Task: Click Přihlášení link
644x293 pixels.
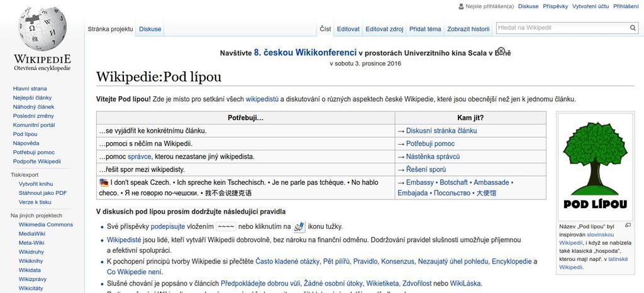Action: tap(626, 6)
